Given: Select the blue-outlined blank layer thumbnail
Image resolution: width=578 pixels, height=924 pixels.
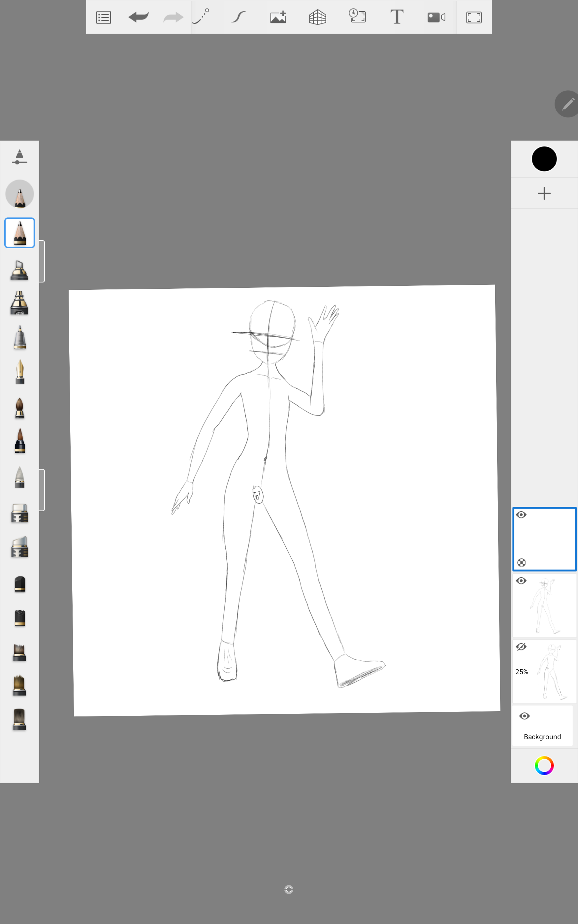Looking at the screenshot, I should coord(544,539).
